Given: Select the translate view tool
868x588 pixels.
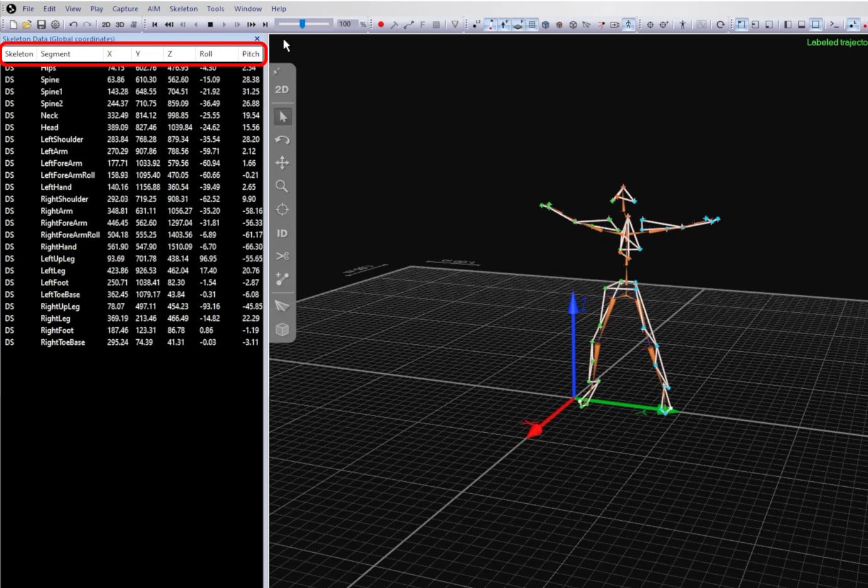Looking at the screenshot, I should pos(282,163).
